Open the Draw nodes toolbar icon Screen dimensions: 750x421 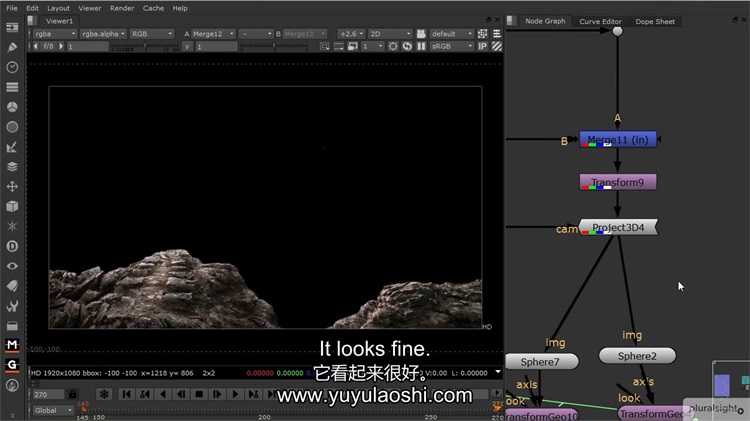(12, 47)
